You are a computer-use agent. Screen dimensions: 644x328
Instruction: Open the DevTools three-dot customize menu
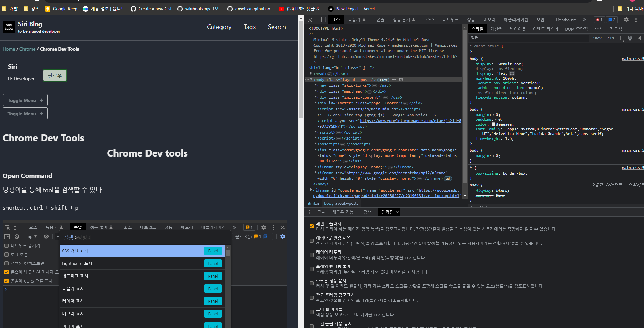click(636, 20)
